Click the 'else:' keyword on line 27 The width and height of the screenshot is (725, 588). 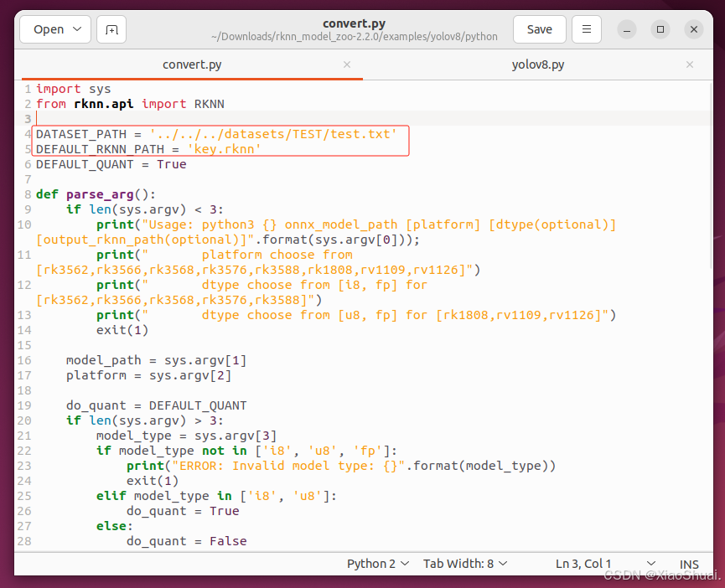[x=115, y=526]
